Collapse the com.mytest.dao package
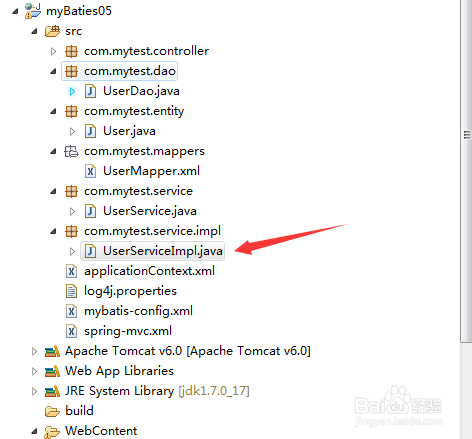Screen dimensions: 472x439 pos(53,72)
